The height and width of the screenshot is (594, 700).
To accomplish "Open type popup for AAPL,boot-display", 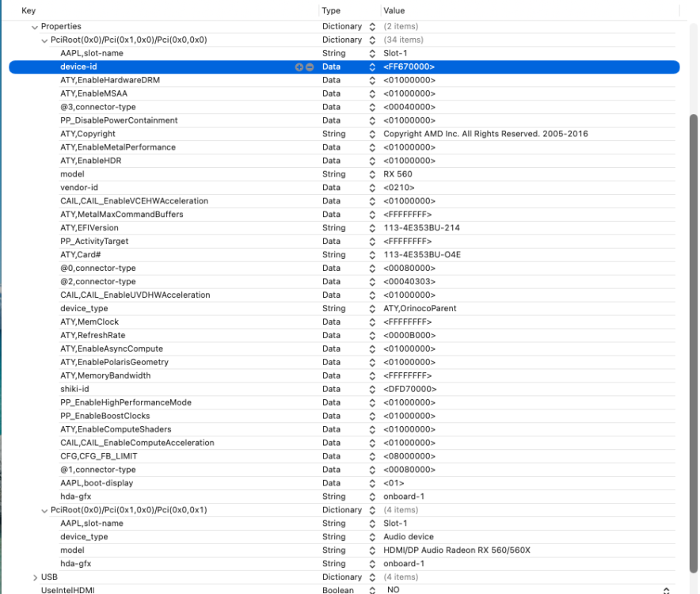I will pyautogui.click(x=372, y=483).
